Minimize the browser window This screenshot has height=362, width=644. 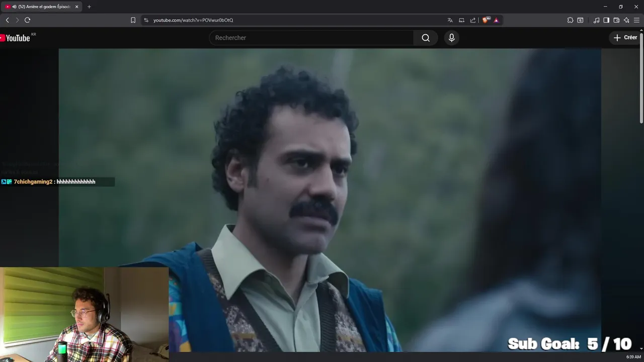click(x=605, y=7)
